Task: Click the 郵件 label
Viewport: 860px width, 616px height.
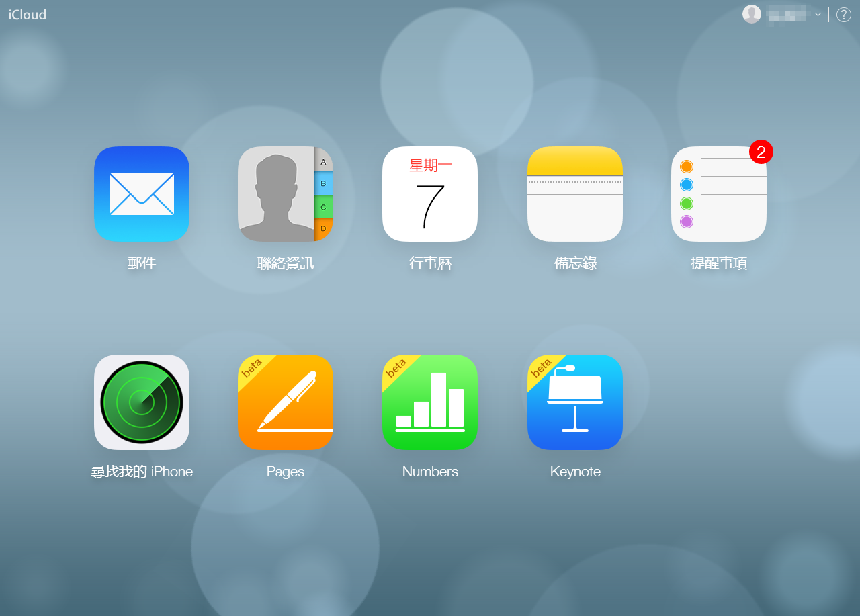Action: 142,263
